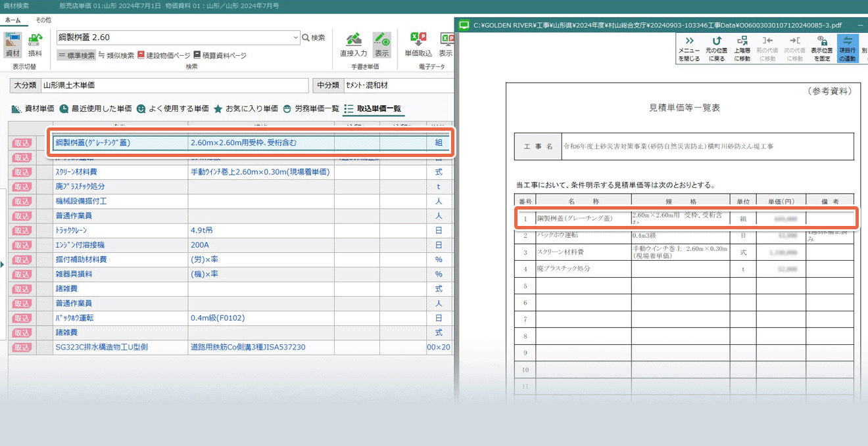
Task: Toggle 項目行の連動 in PDF viewer
Action: (848, 49)
